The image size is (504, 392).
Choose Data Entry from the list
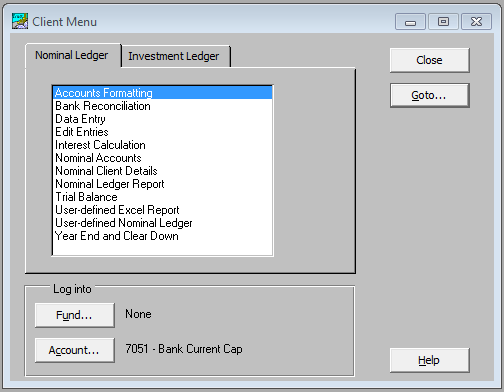click(162, 119)
